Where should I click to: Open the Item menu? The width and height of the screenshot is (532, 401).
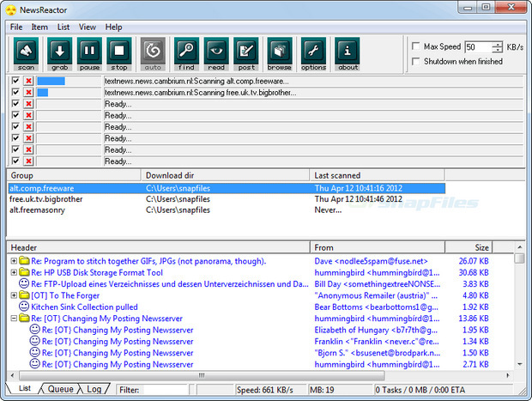coord(39,27)
